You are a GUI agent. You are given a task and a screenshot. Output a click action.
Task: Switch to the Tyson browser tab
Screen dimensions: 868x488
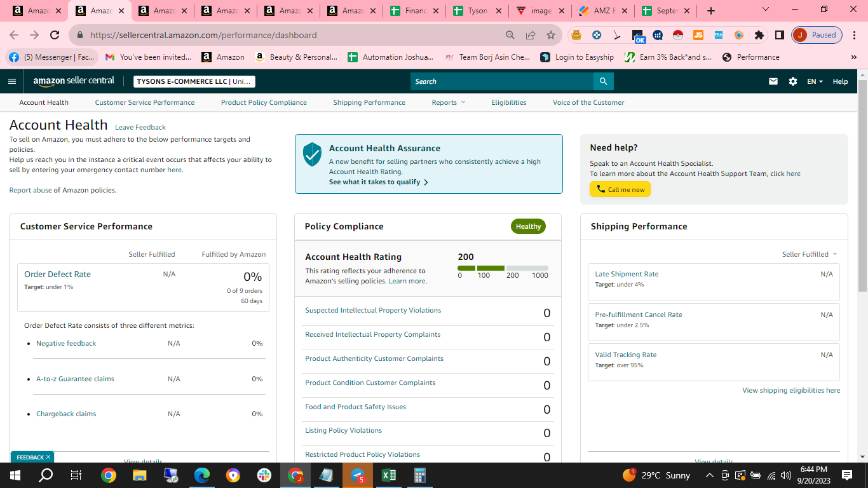[477, 11]
